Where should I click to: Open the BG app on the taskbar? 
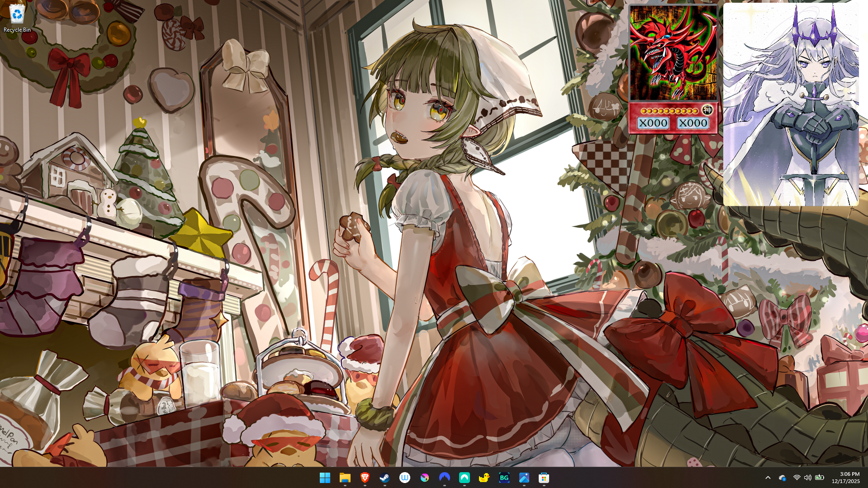point(504,478)
